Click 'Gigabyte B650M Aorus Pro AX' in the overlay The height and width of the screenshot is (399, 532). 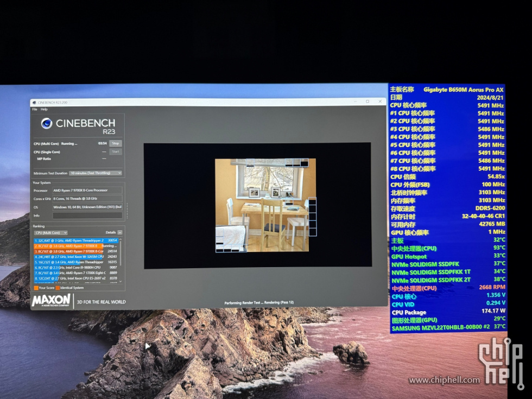tap(464, 90)
